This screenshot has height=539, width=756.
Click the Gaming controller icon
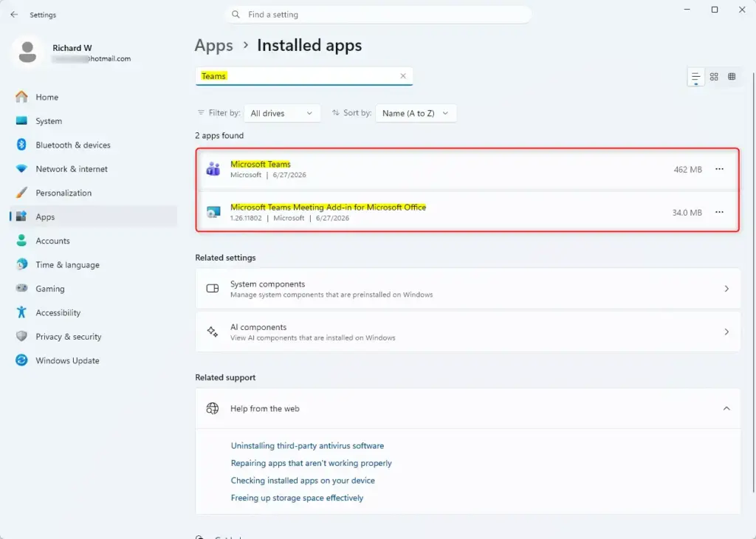point(21,288)
